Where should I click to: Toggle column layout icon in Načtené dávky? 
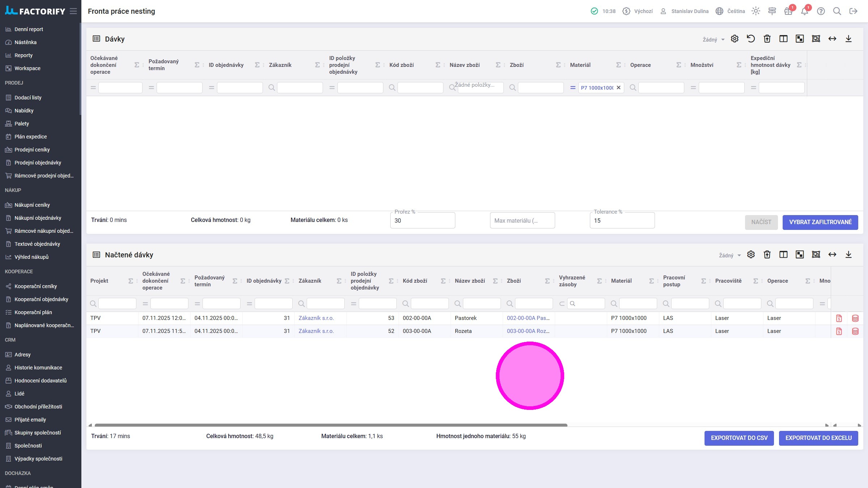[783, 254]
